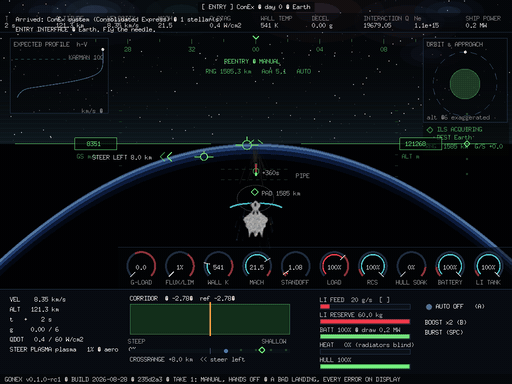Click the EXPECTED PROFILE h-V chart

click(x=59, y=76)
